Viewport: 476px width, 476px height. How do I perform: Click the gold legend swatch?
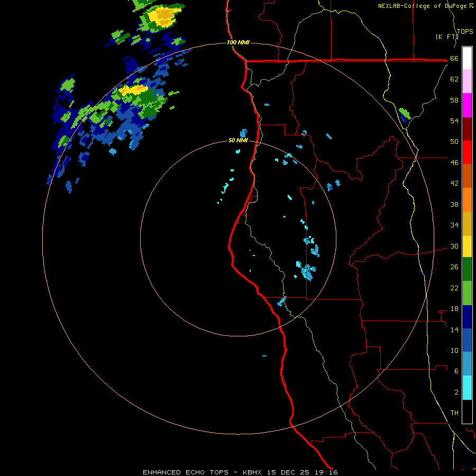[x=467, y=224]
